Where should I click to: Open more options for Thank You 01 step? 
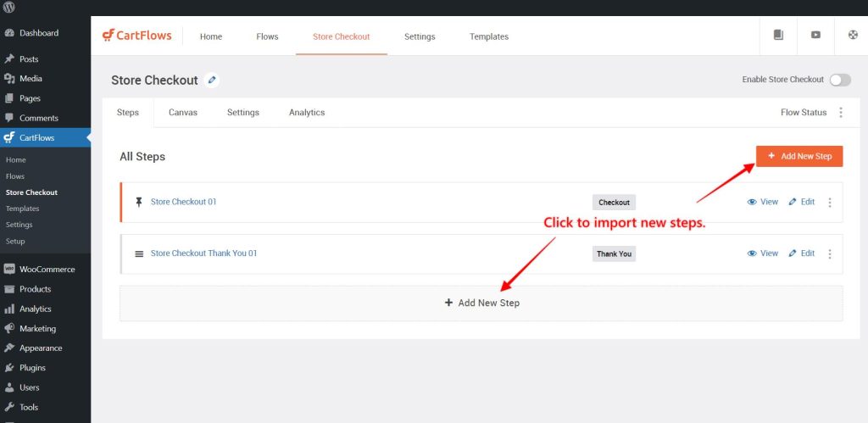[x=829, y=254]
